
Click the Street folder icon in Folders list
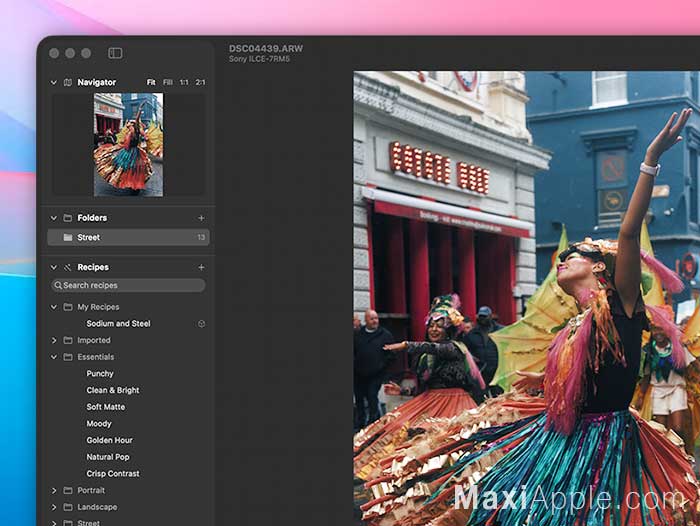click(x=68, y=237)
